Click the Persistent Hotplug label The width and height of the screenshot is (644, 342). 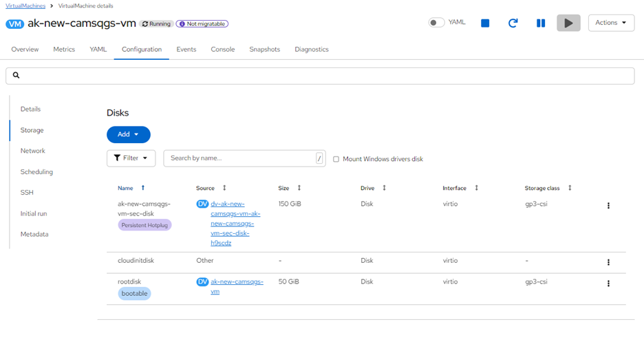point(144,225)
